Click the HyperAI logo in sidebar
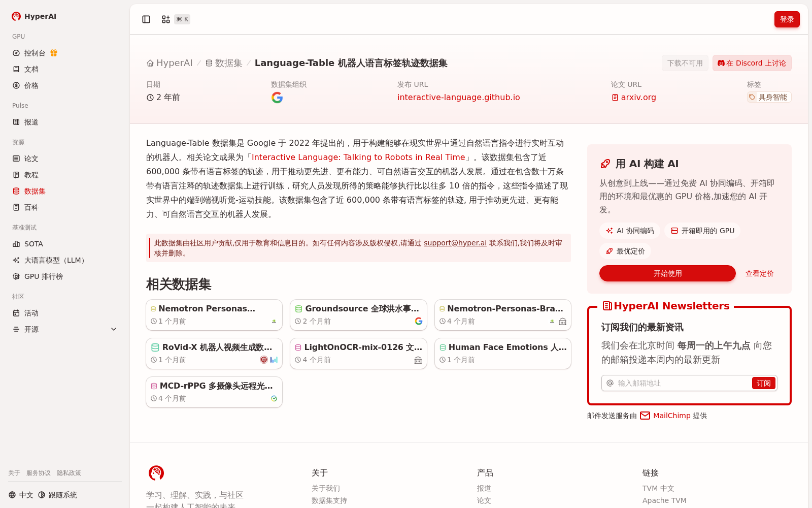Viewport: 812px width, 508px height. (x=34, y=16)
